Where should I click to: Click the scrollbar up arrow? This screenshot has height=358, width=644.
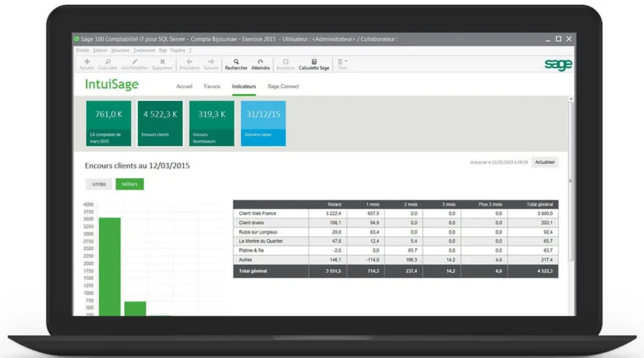[571, 99]
